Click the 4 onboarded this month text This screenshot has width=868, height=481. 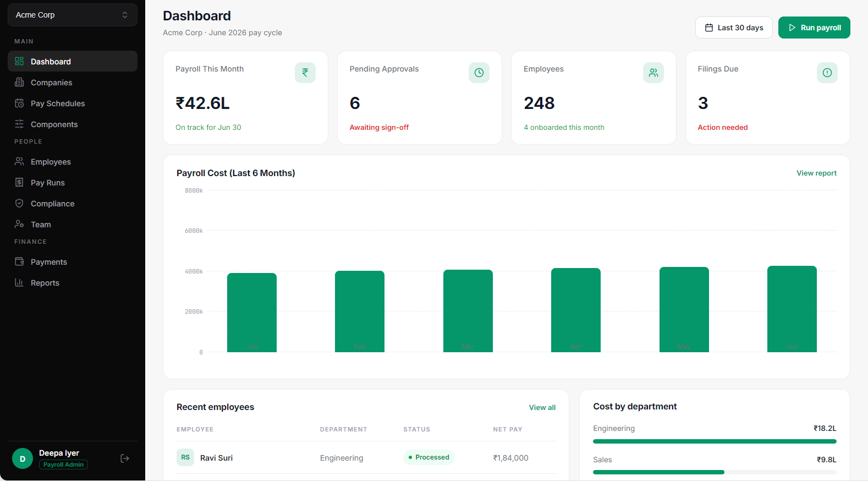(x=564, y=127)
